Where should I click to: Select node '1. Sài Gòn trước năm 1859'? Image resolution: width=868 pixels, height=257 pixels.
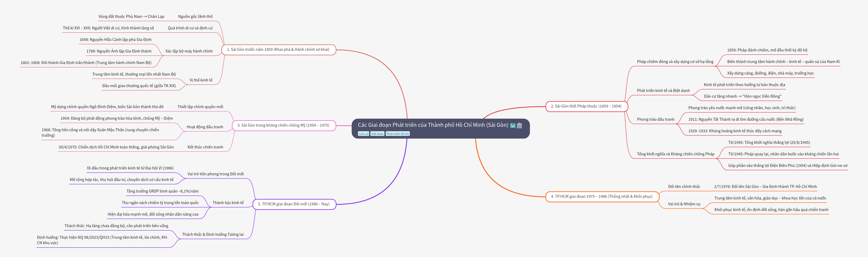[278, 50]
